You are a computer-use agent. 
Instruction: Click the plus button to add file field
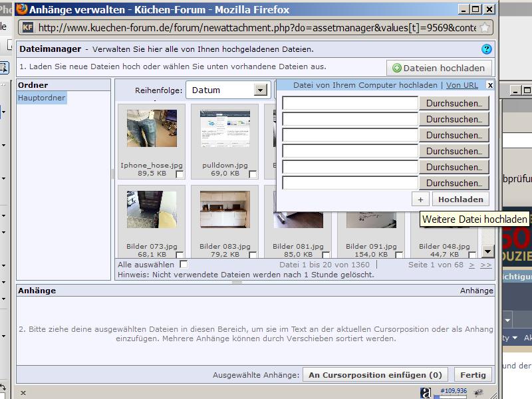click(420, 199)
